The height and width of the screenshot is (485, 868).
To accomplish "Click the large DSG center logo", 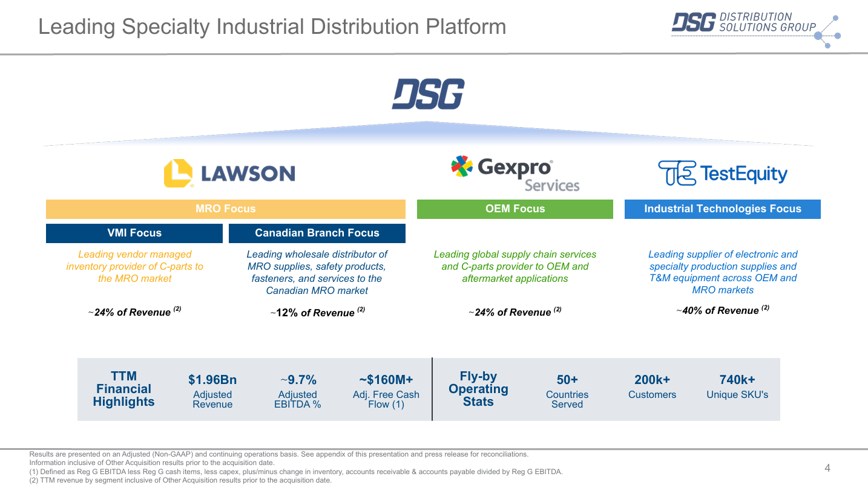I will [x=428, y=94].
